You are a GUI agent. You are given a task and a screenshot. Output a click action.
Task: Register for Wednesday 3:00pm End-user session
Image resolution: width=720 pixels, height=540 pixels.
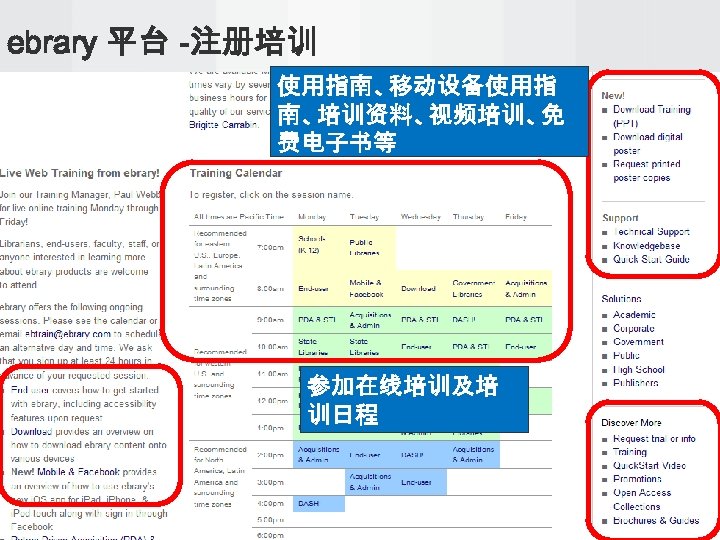(416, 483)
